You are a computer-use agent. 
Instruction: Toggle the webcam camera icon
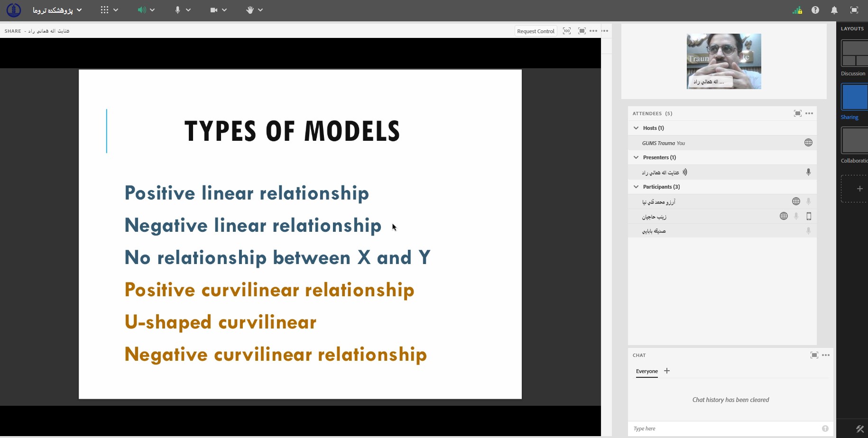point(214,10)
